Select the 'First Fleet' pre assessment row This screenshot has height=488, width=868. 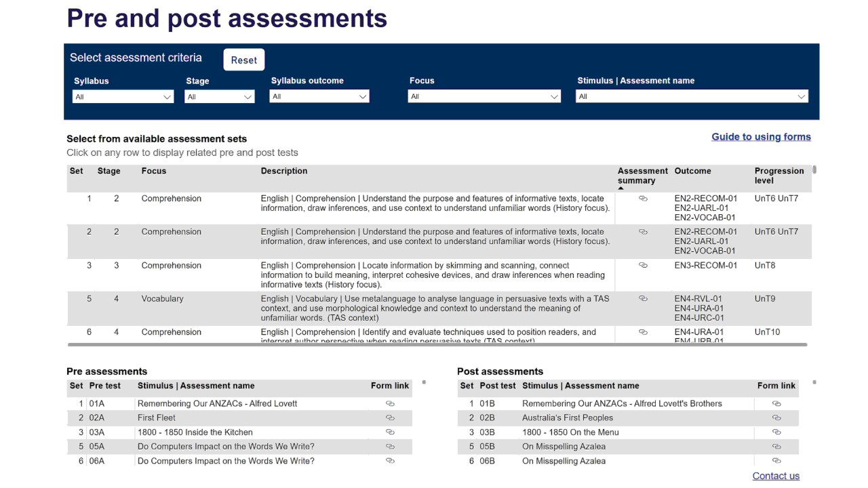click(239, 418)
